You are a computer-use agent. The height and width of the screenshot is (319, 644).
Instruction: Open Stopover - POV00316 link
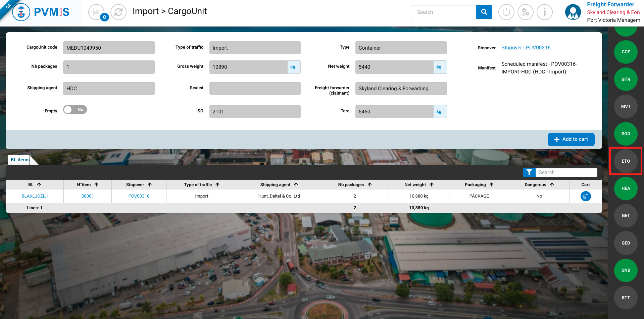coord(526,48)
